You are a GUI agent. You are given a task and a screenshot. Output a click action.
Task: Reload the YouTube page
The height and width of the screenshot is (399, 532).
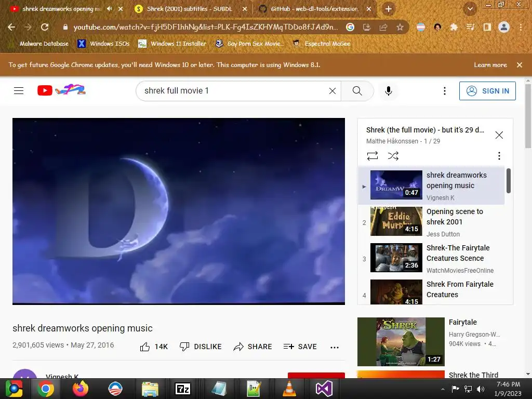[45, 27]
